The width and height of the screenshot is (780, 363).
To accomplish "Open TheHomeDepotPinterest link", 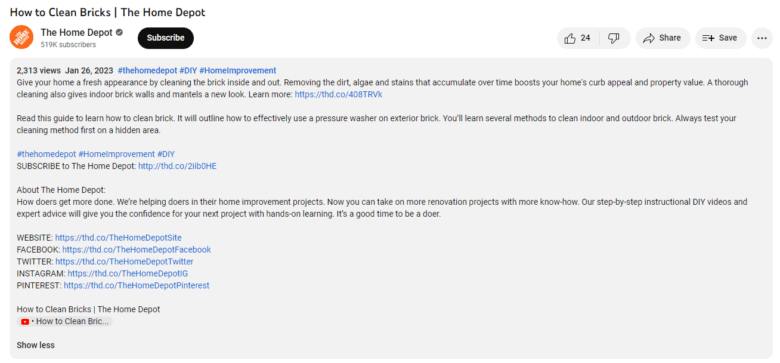I will [x=136, y=285].
